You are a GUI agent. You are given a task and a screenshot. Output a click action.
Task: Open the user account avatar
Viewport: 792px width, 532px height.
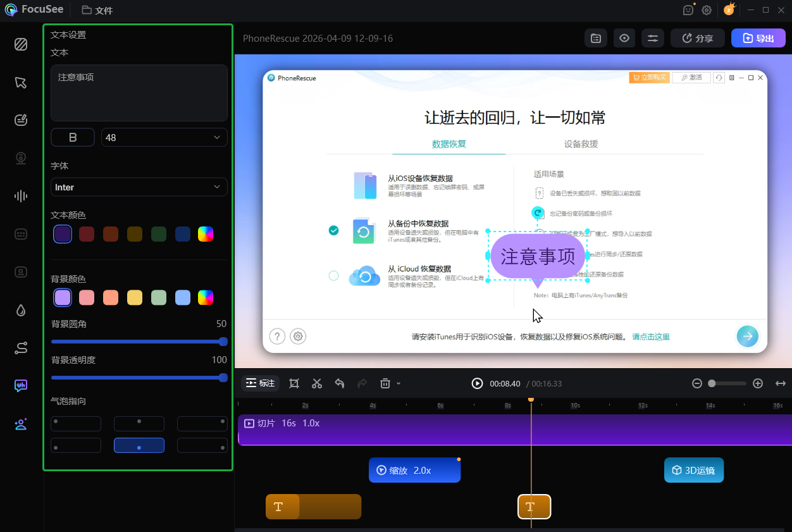(729, 9)
